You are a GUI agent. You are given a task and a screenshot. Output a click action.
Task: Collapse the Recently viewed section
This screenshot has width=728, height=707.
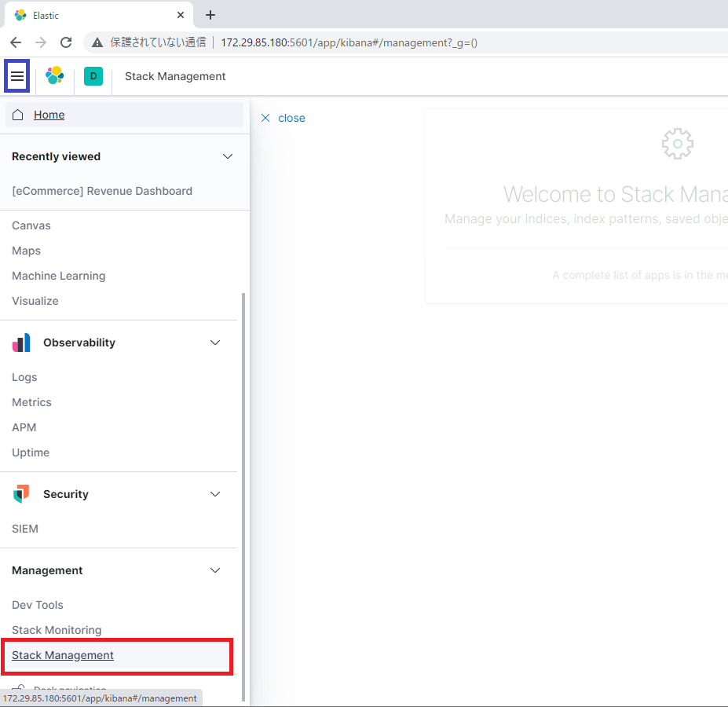point(228,156)
